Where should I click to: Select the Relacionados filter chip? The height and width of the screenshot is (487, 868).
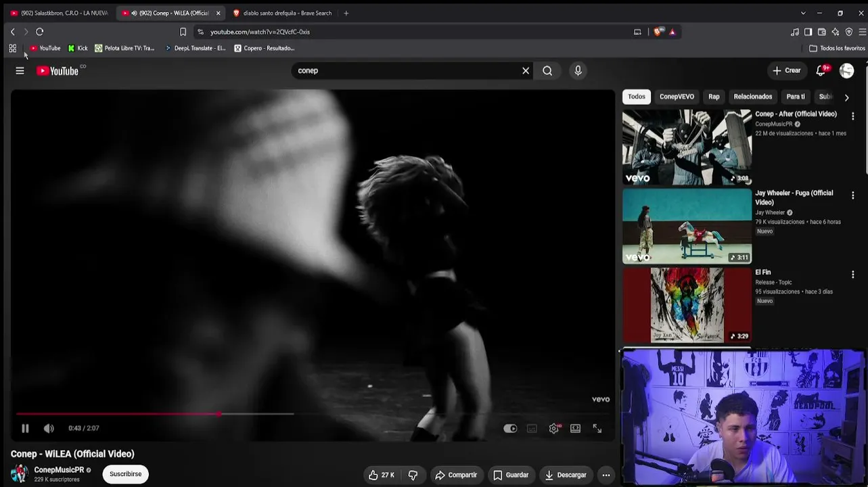click(753, 97)
